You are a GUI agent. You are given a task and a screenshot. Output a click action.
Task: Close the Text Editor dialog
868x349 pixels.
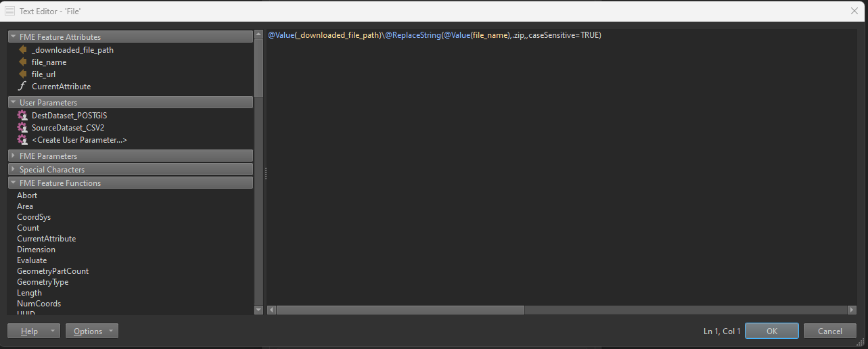[x=854, y=11]
